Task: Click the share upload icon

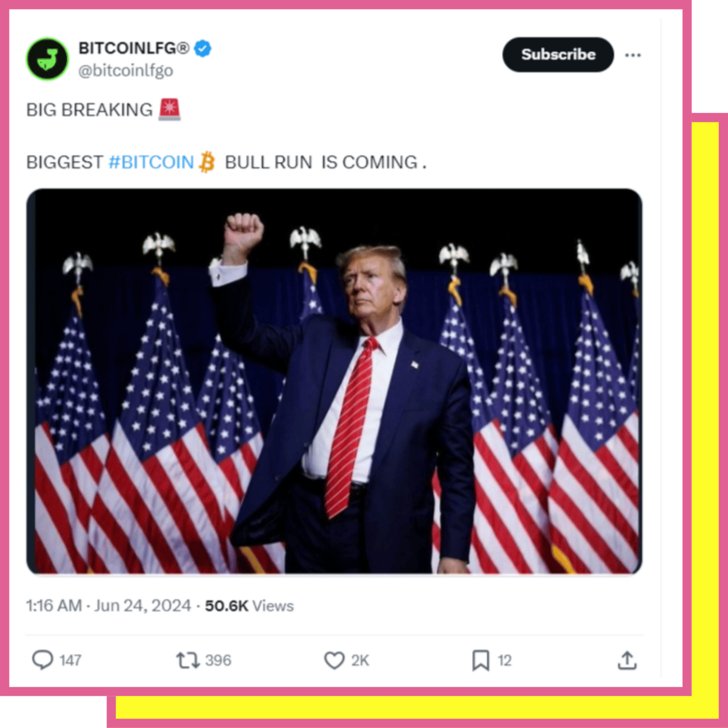Action: [627, 660]
